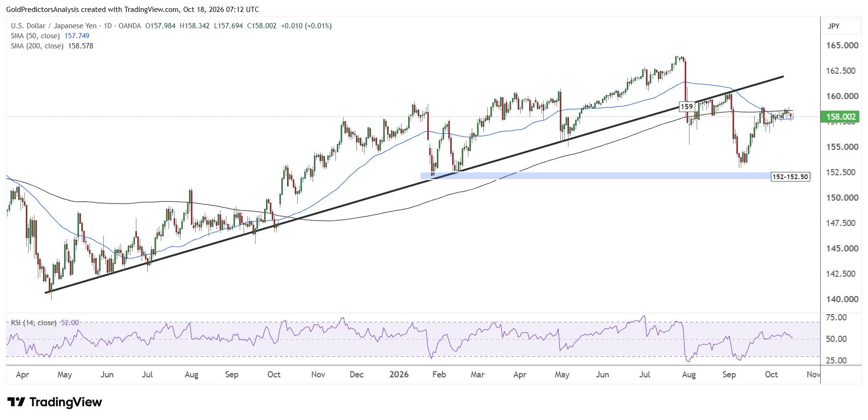Click the SMA (50, close) indicator legend
The width and height of the screenshot is (868, 420).
pyautogui.click(x=35, y=36)
